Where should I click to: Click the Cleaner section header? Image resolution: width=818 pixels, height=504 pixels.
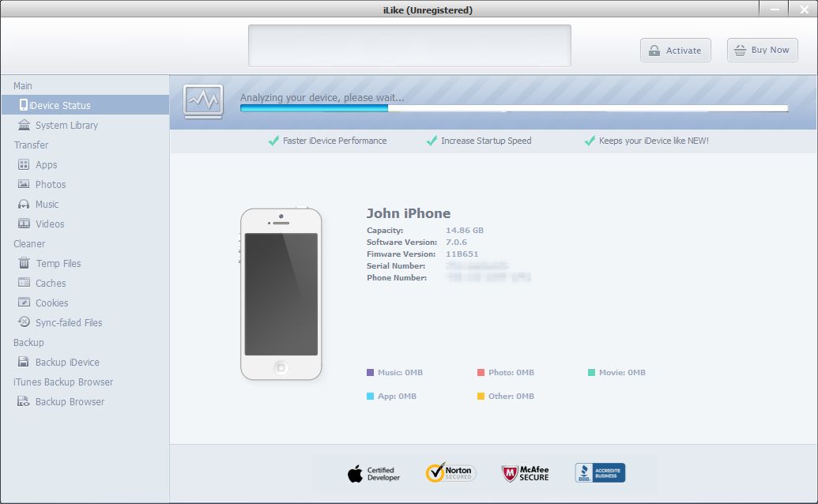click(x=29, y=244)
